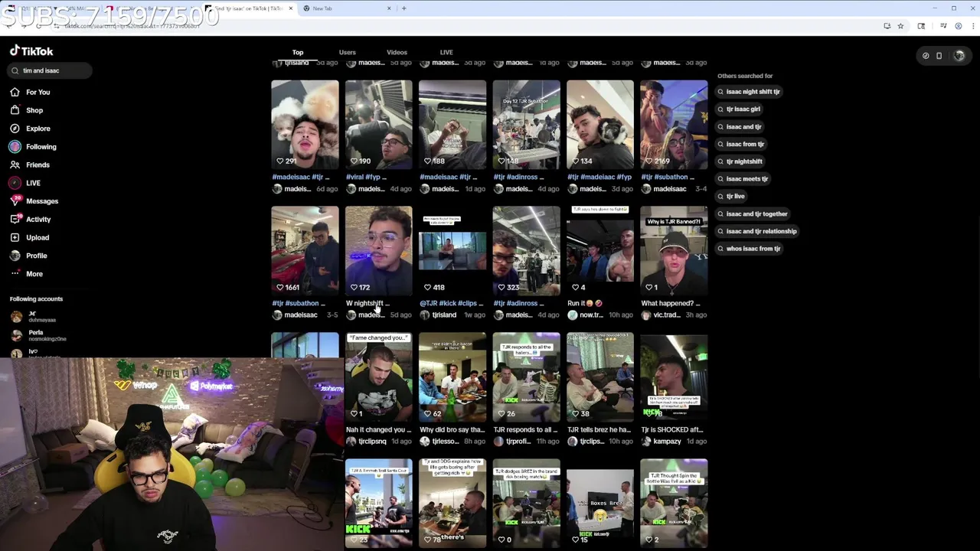The height and width of the screenshot is (551, 980).
Task: Click the 'Run it' video caption
Action: click(584, 303)
